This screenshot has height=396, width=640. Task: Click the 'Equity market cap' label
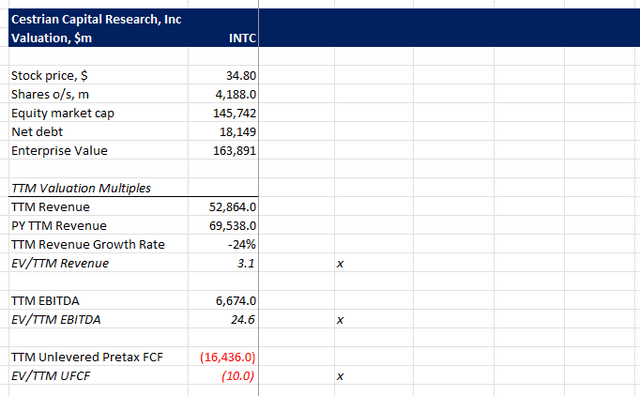tap(63, 113)
